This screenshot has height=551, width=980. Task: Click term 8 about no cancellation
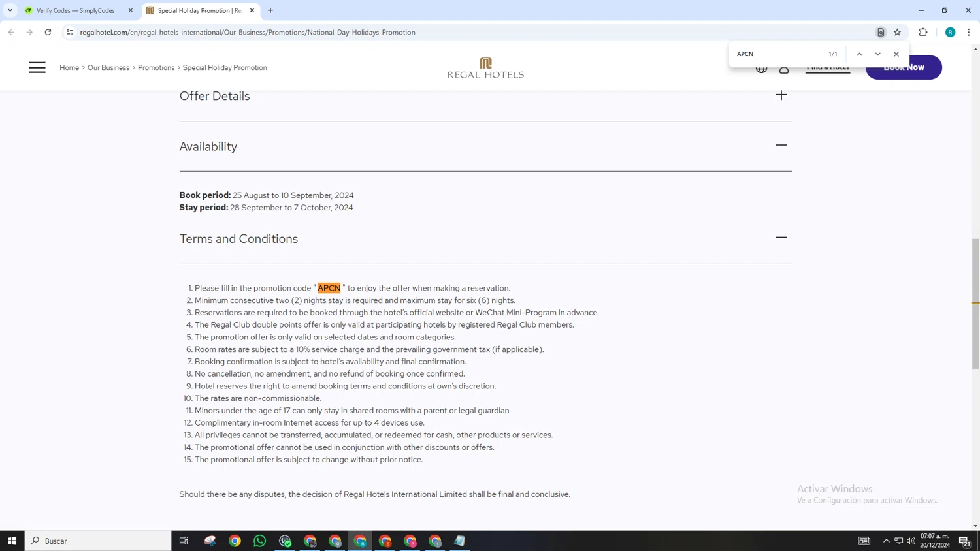(330, 374)
